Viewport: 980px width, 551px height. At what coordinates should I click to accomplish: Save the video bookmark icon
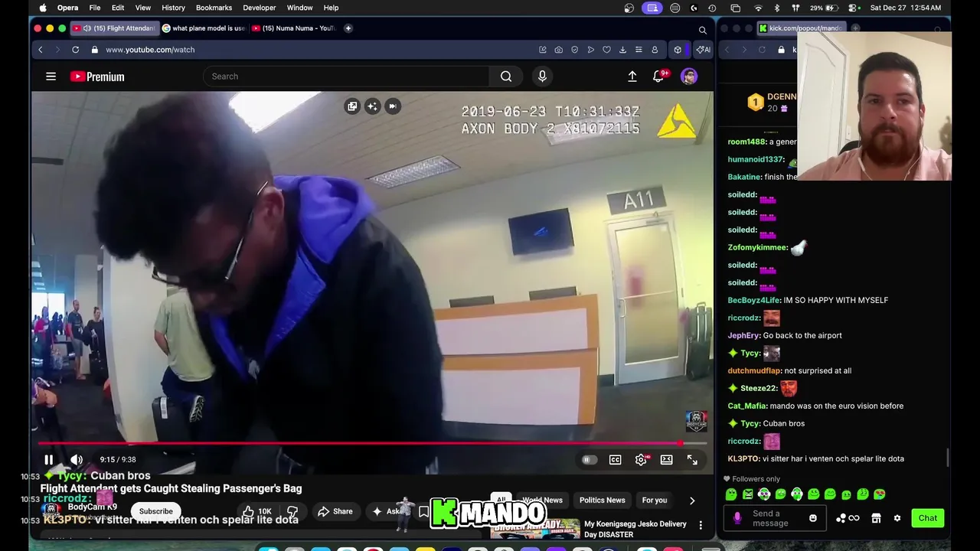tap(423, 511)
